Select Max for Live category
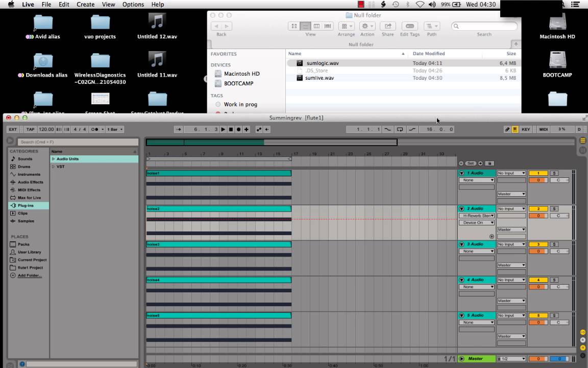This screenshot has height=368, width=588. (x=29, y=198)
